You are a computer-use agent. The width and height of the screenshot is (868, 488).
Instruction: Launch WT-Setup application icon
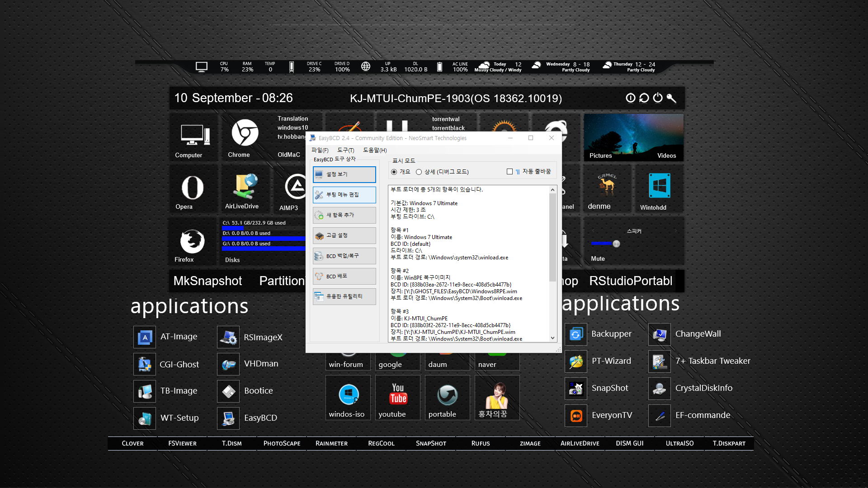pos(145,418)
